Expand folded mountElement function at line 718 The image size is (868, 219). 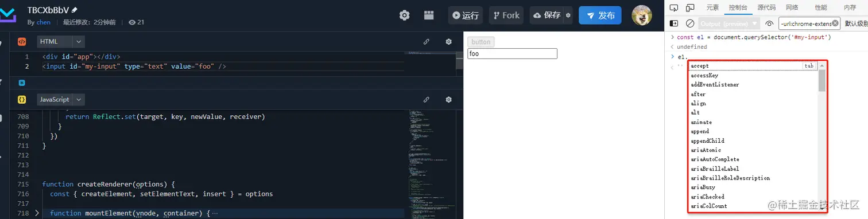click(x=37, y=213)
